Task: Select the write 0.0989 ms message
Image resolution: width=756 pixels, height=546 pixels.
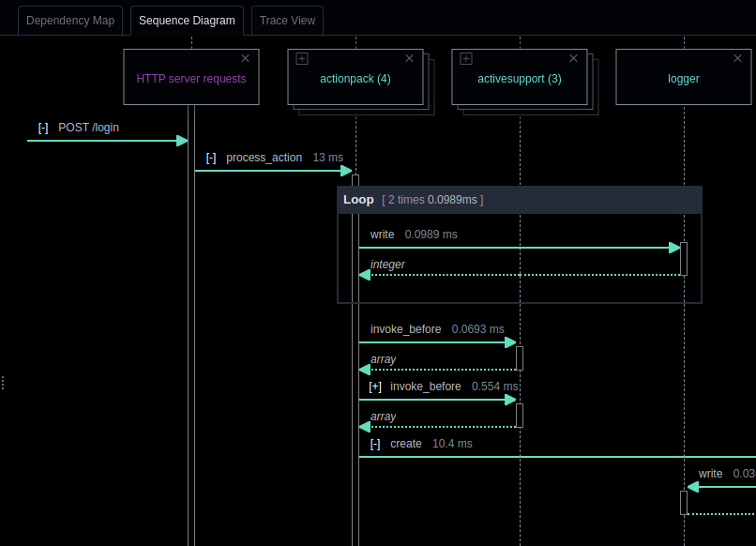Action: 382,235
